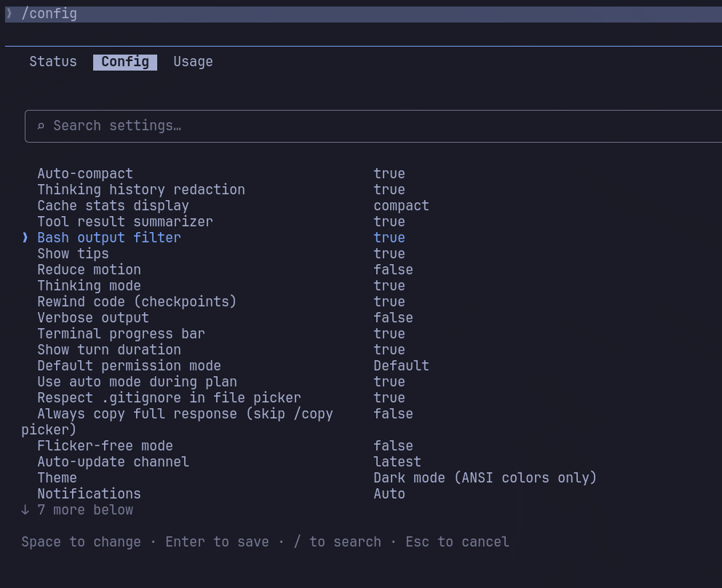Switch to the Status tab
This screenshot has height=588, width=722.
[x=53, y=62]
